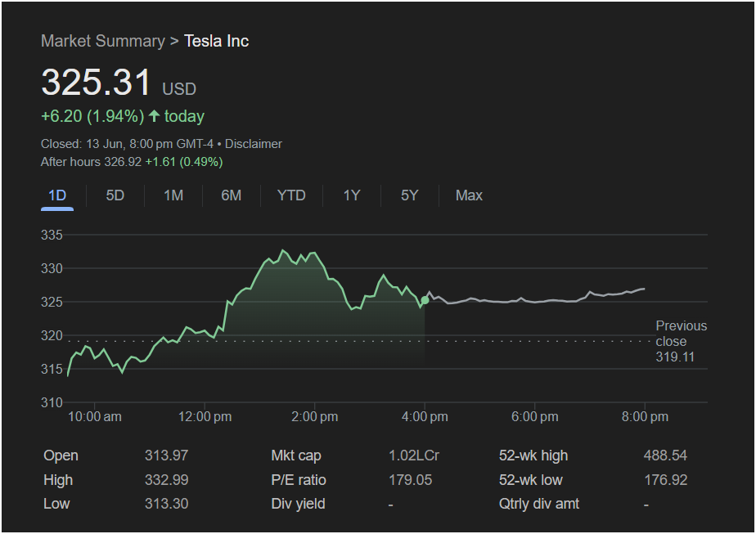The width and height of the screenshot is (756, 534).
Task: Select the 1D time range tab
Action: [x=57, y=195]
